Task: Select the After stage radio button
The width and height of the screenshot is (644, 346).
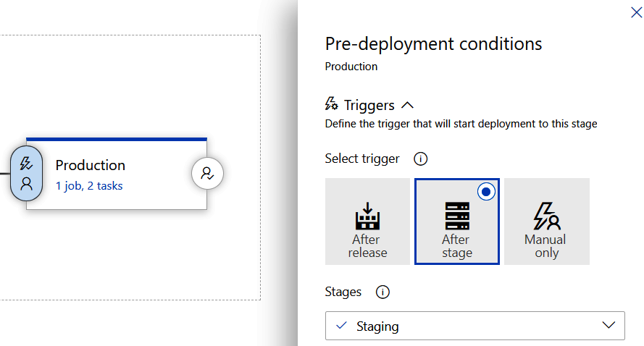Action: pos(487,191)
